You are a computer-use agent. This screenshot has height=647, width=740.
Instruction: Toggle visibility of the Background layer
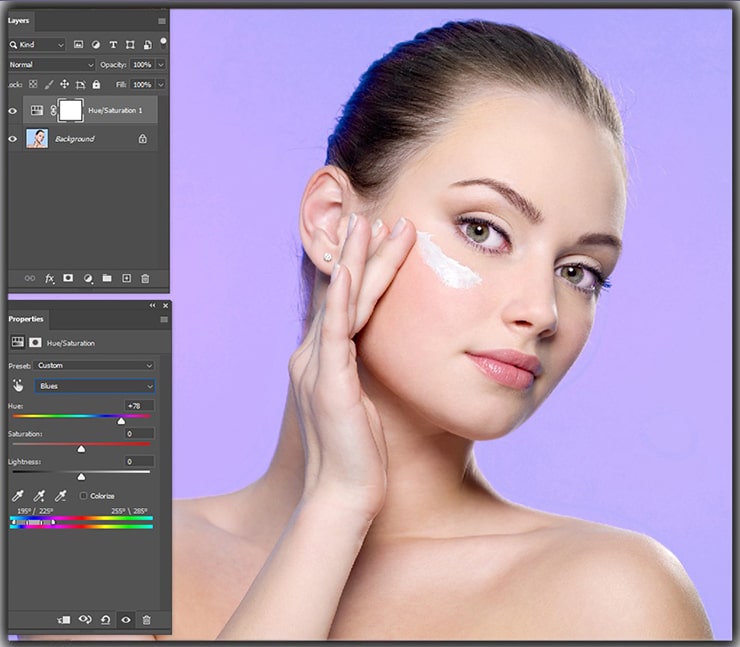pyautogui.click(x=13, y=139)
